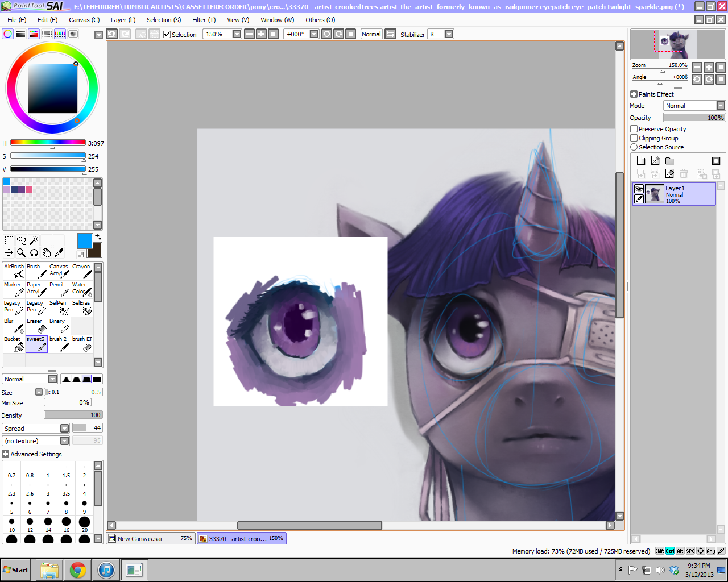The image size is (728, 582).
Task: Flip the canvas view horizontally
Action: pyautogui.click(x=390, y=34)
